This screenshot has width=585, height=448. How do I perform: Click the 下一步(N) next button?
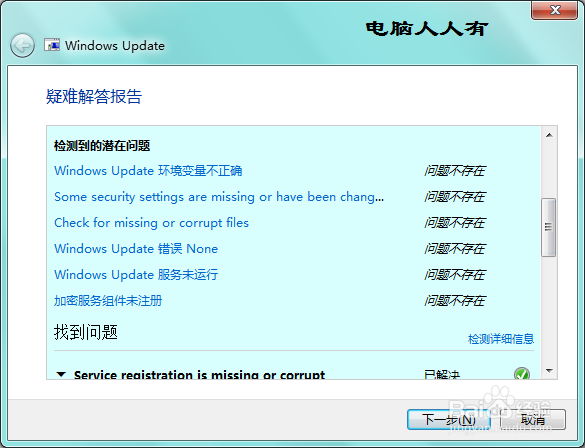448,420
